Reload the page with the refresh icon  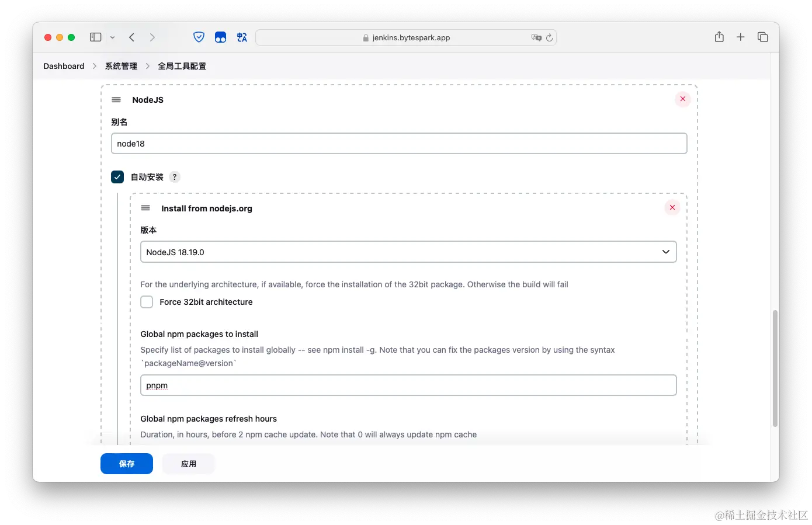[549, 37]
